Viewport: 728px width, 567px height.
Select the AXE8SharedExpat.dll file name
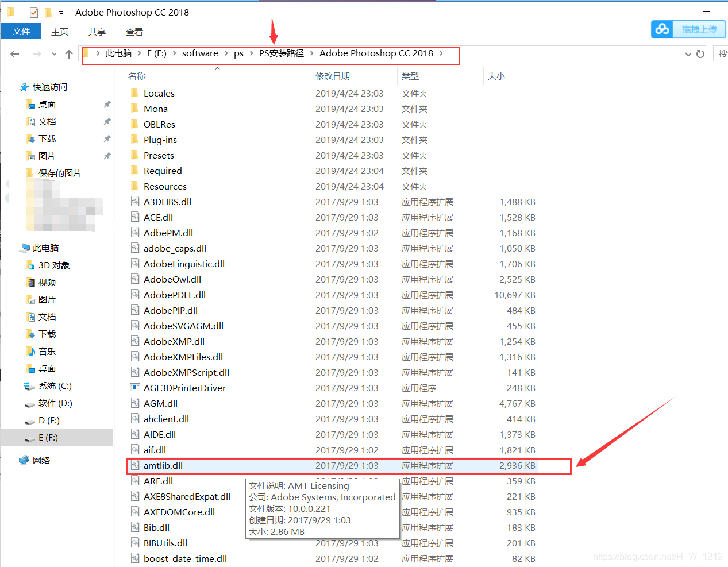pyautogui.click(x=187, y=496)
